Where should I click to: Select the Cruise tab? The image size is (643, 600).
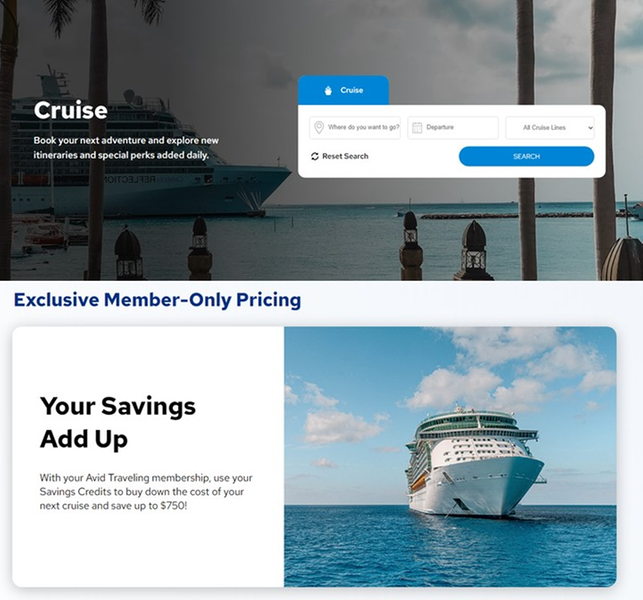click(343, 90)
